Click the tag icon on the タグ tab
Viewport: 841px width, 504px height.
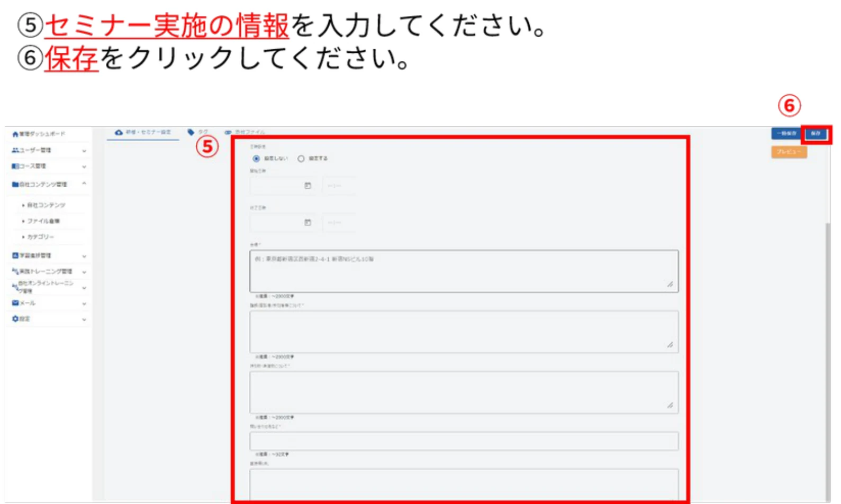coord(191,132)
